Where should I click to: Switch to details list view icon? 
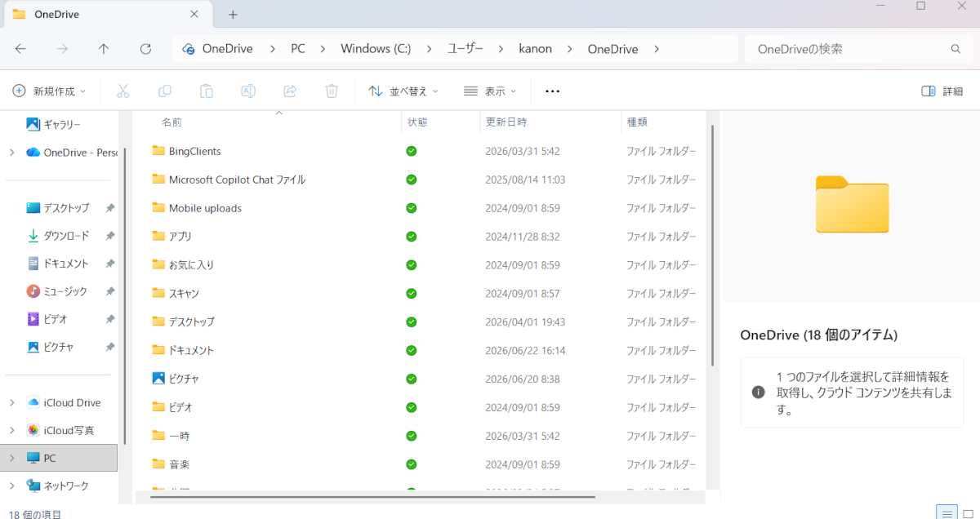[947, 513]
